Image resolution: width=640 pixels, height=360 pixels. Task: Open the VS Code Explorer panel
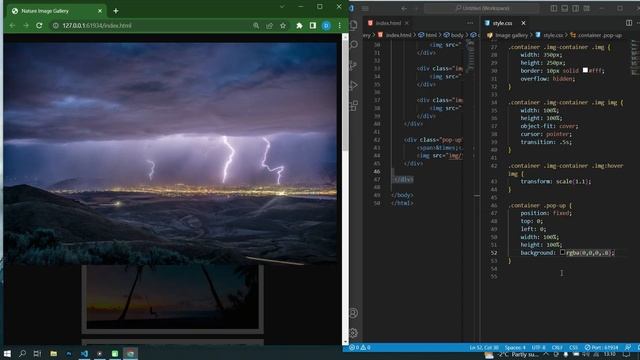[x=354, y=25]
